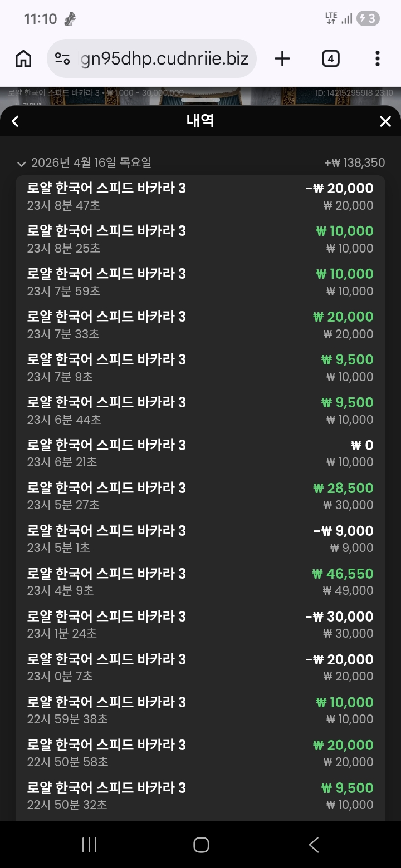Viewport: 401px width, 868px height.
Task: Open the 23시 8분 47초 bet record
Action: click(200, 196)
